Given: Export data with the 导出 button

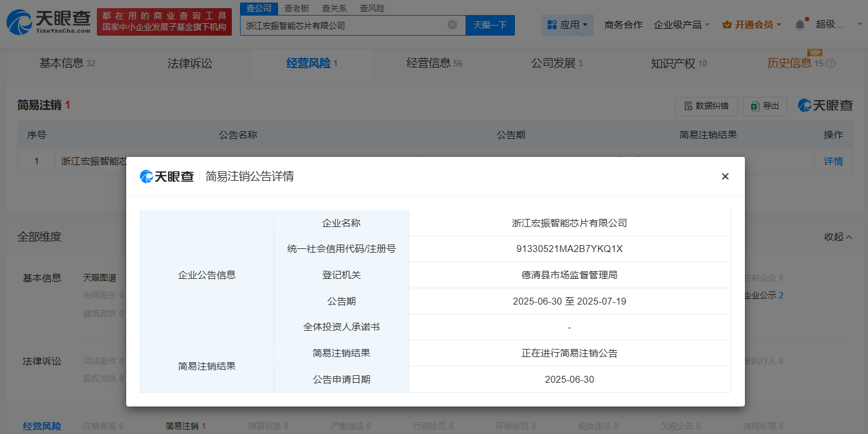Looking at the screenshot, I should [766, 106].
